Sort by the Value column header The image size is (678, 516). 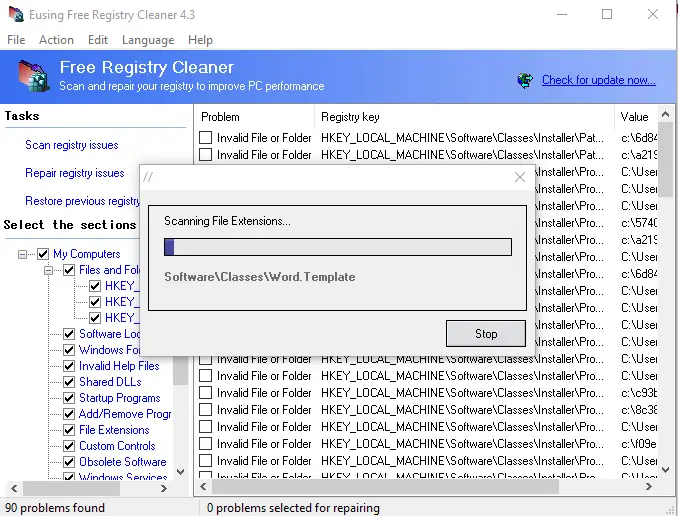[636, 117]
